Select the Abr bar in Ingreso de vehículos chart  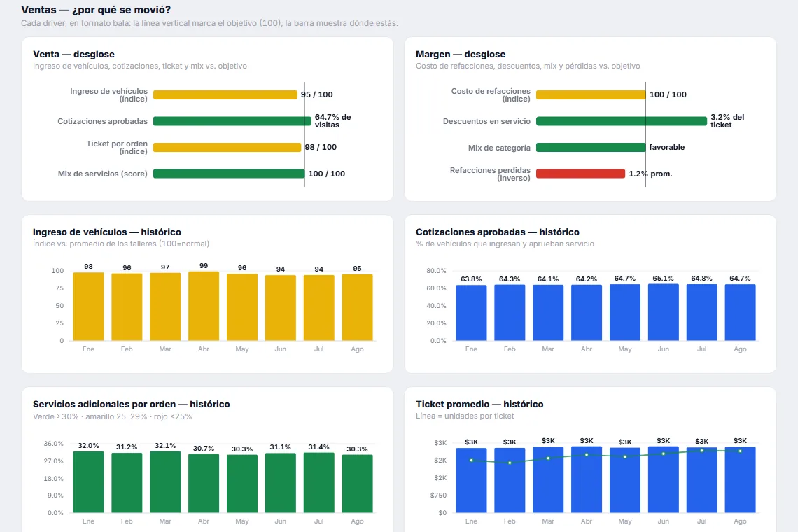coord(204,306)
